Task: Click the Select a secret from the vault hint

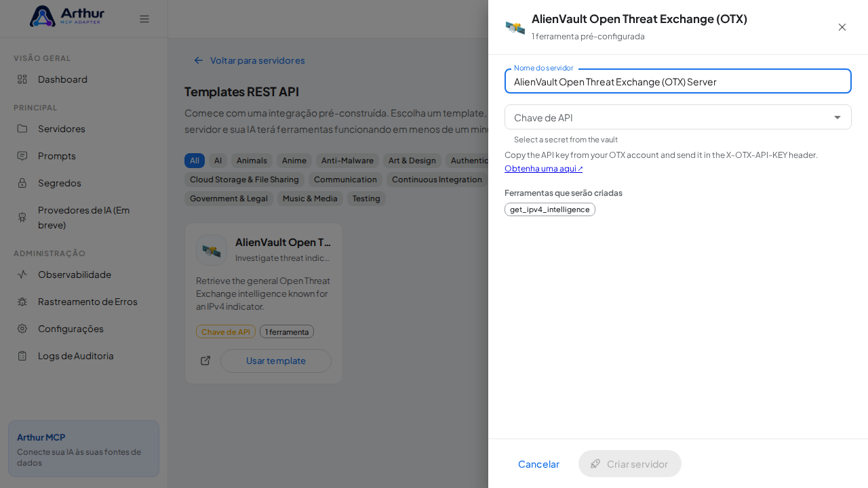Action: (x=566, y=140)
